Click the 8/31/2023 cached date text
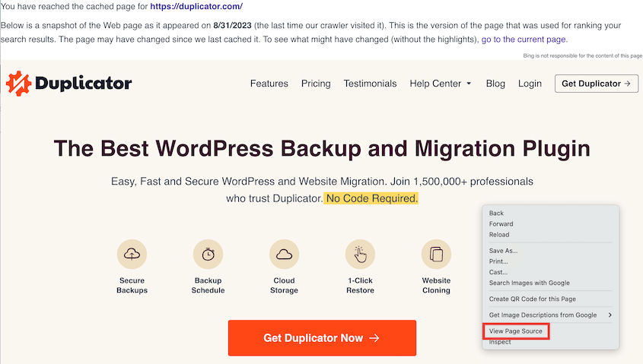643x364 pixels. (232, 25)
